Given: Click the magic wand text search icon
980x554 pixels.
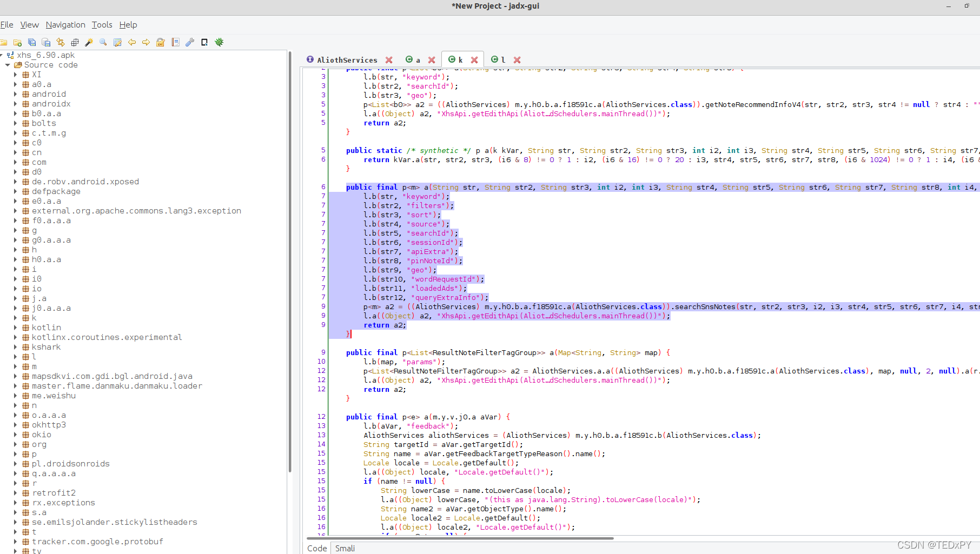Looking at the screenshot, I should coord(89,42).
